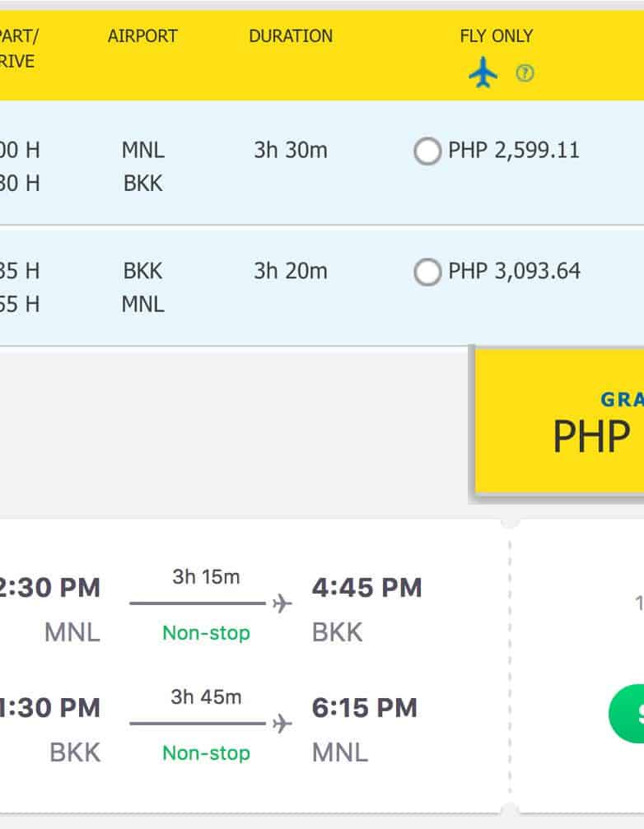The height and width of the screenshot is (829, 644).
Task: Select the PHP 3,093.64 fare radio button
Action: tap(427, 272)
